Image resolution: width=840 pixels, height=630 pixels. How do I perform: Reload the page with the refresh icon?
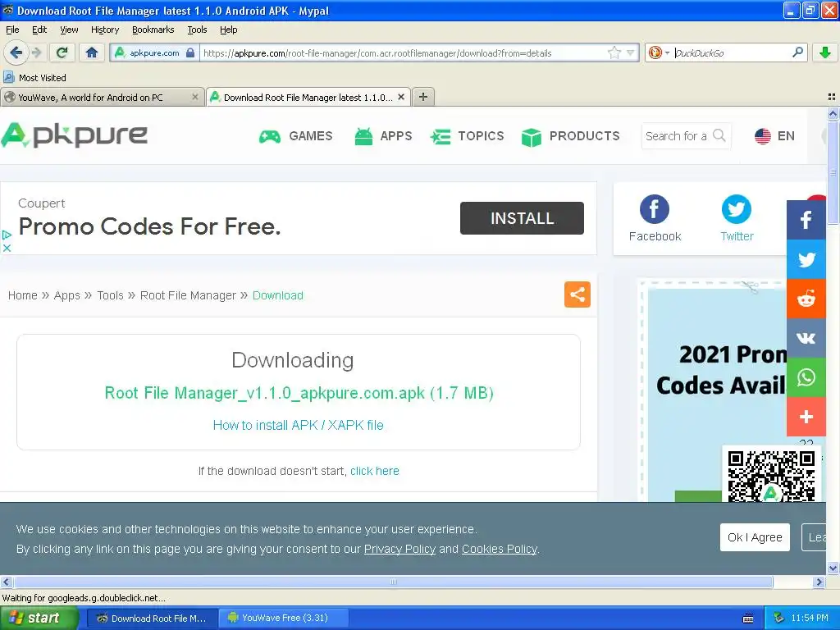(x=62, y=52)
